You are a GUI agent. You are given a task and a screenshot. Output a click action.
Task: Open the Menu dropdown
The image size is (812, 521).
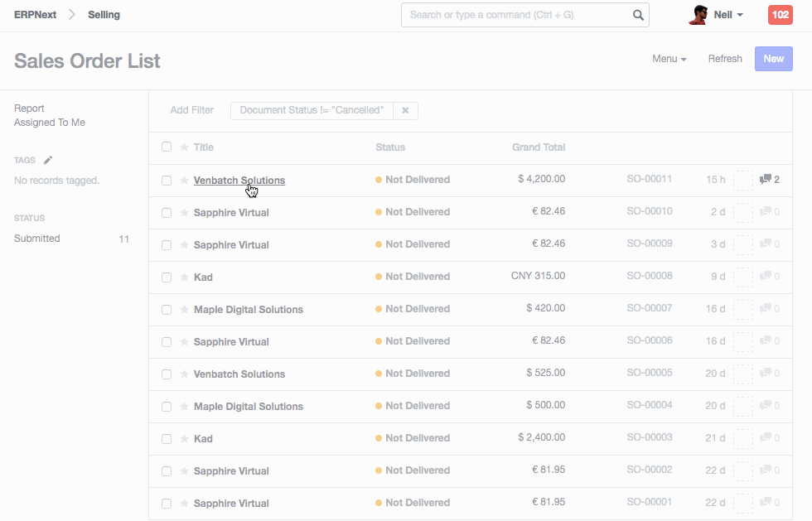click(x=669, y=59)
